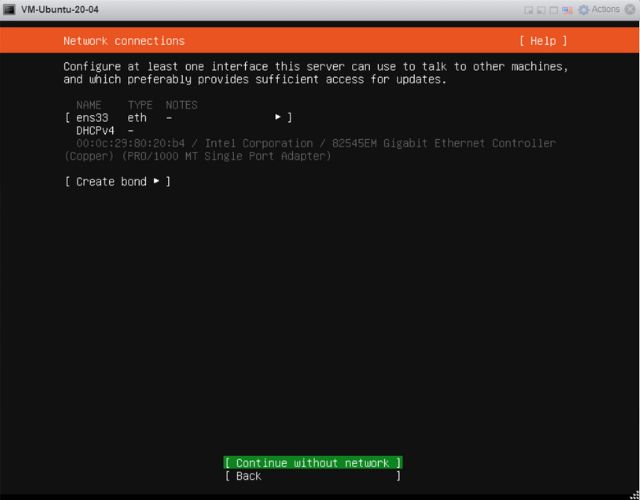Viewport: 640px width, 500px height.
Task: Click the 'Configure at least one interface' description
Action: tap(316, 73)
